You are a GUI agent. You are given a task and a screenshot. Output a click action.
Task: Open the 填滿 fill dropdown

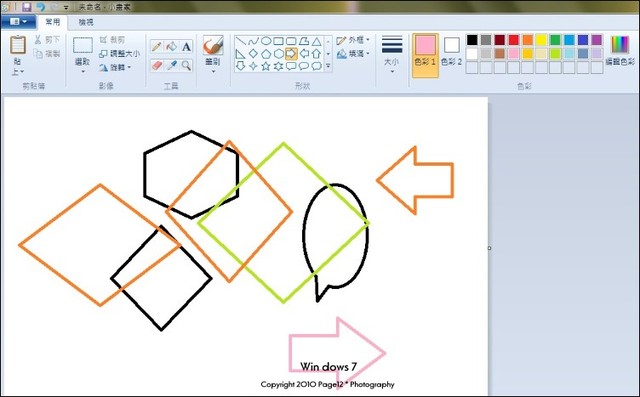coord(353,53)
